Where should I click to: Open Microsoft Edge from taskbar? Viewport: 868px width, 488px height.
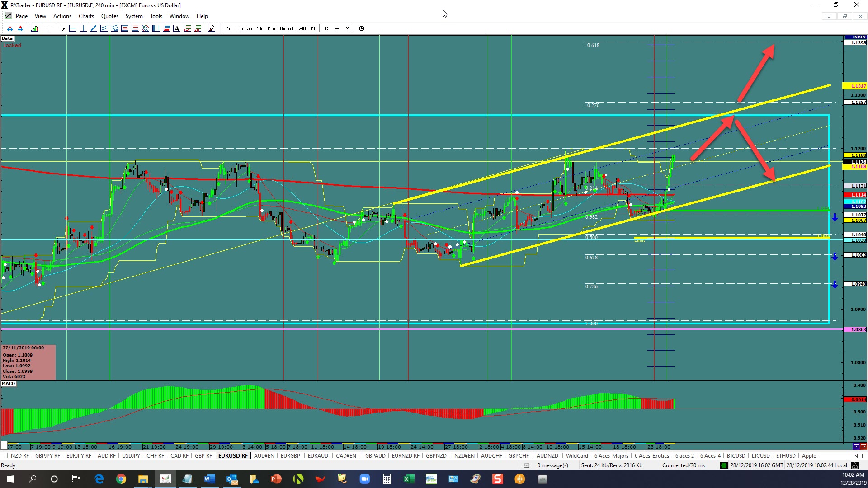pyautogui.click(x=99, y=479)
